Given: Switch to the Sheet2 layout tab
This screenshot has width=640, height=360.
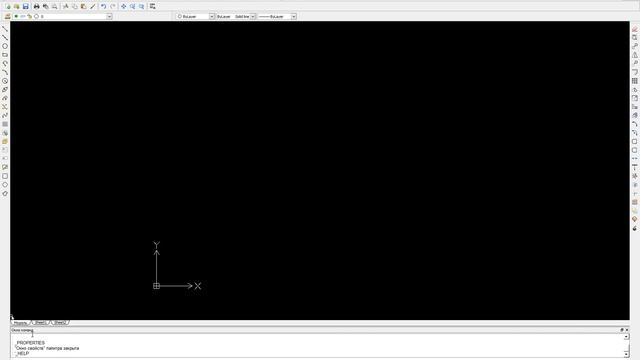Looking at the screenshot, I should click(x=60, y=323).
